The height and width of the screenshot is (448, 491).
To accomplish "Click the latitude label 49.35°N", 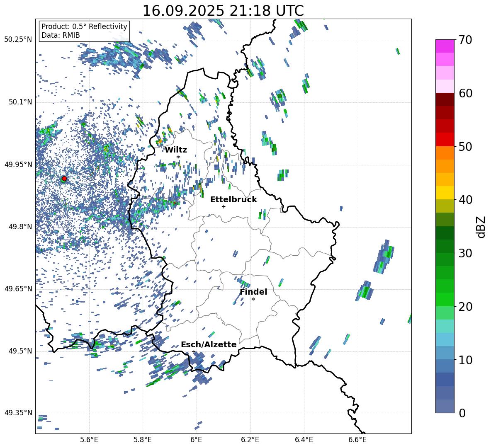I will pyautogui.click(x=18, y=413).
